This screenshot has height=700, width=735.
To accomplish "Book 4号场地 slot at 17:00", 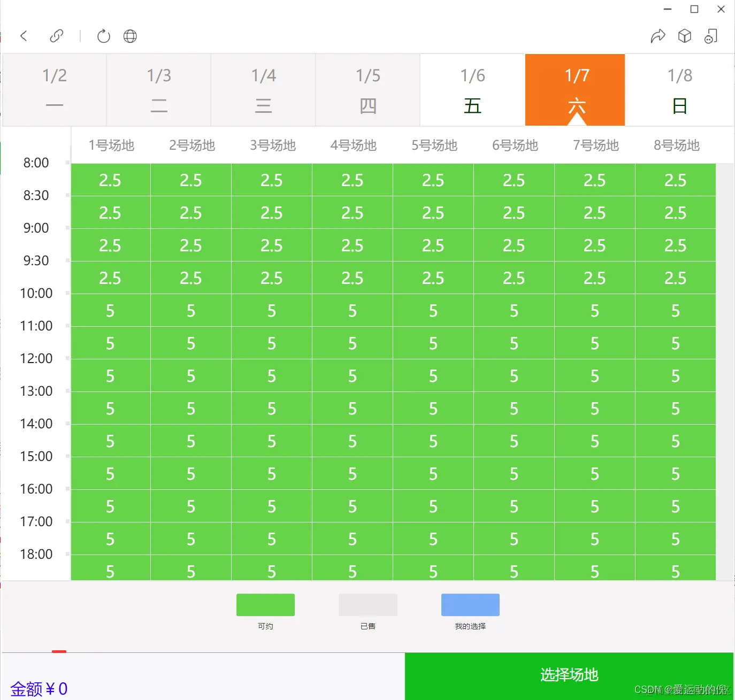I will pos(353,539).
